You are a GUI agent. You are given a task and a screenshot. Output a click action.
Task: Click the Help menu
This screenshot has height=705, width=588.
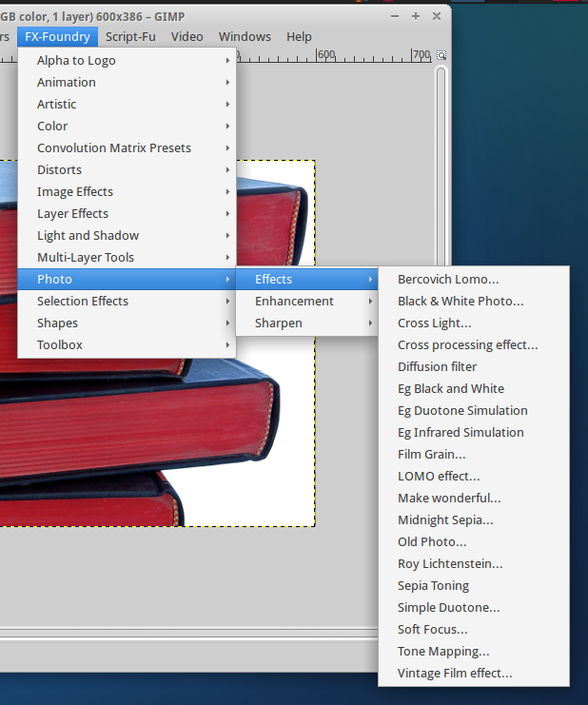(x=299, y=36)
